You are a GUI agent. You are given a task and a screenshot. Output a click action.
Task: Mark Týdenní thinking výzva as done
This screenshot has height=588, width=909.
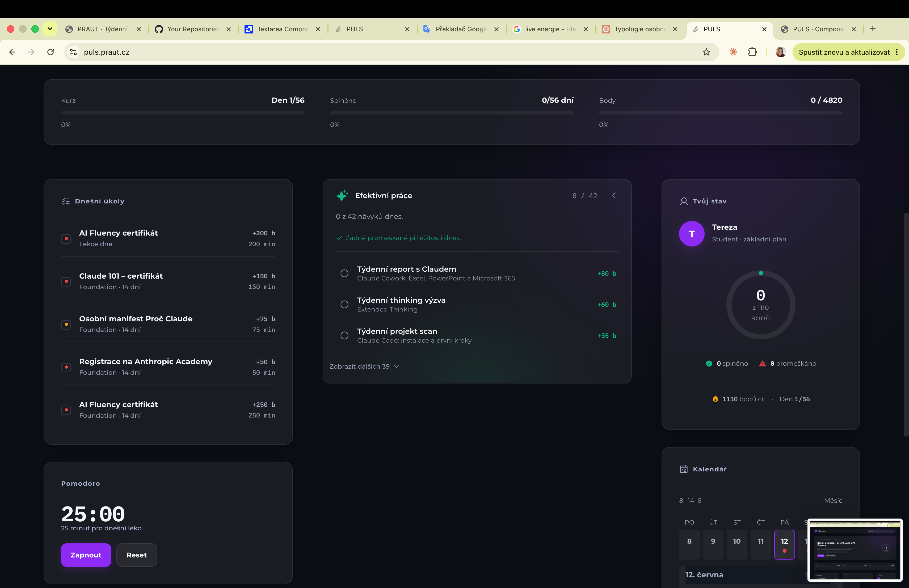[x=344, y=305]
